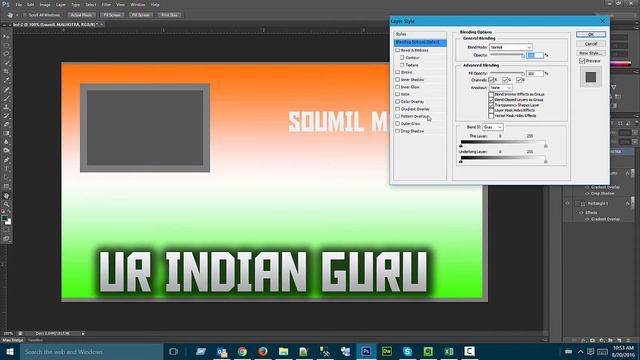640x360 pixels.
Task: Select the Path Selection tool
Action: tap(6, 178)
